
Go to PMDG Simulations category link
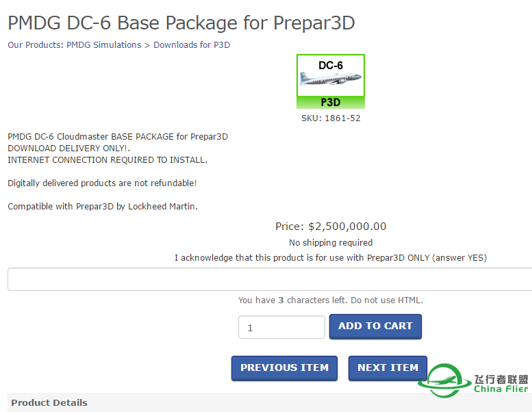coord(103,45)
